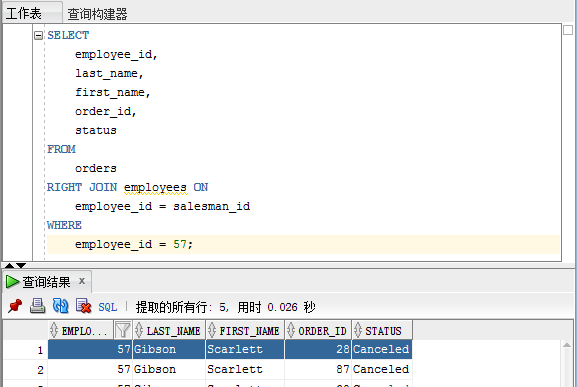577x387 pixels.
Task: Select row number 1 header
Action: [x=25, y=349]
